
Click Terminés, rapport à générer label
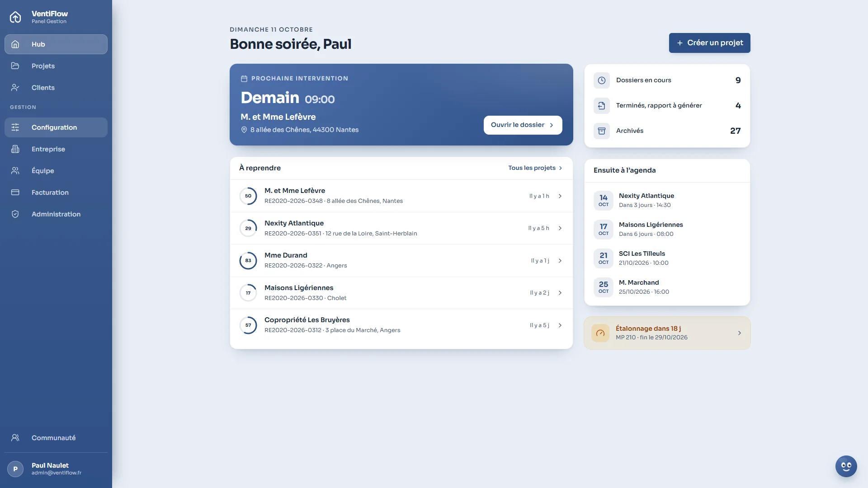[659, 106]
